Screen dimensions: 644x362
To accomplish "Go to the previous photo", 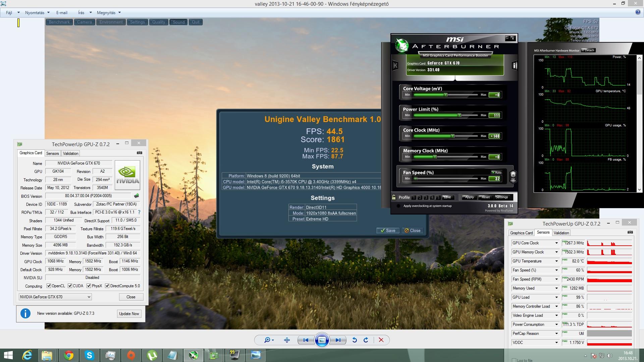I will pyautogui.click(x=306, y=340).
